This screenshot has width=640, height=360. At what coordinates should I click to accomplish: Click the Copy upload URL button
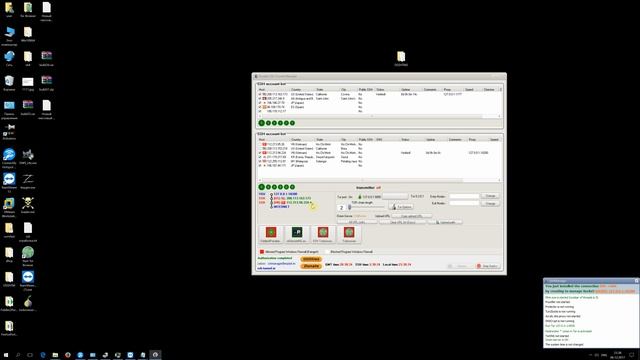coord(412,216)
